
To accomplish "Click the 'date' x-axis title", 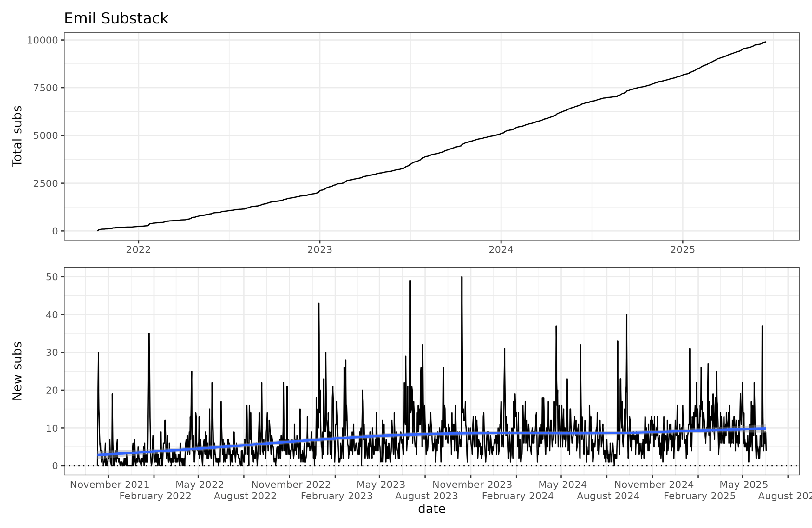I will coord(432,509).
